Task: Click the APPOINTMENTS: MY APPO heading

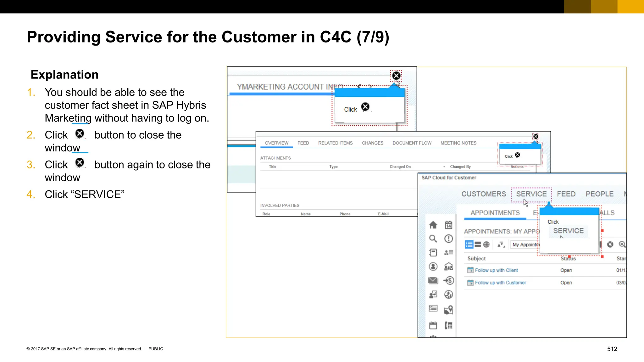Action: pos(502,232)
